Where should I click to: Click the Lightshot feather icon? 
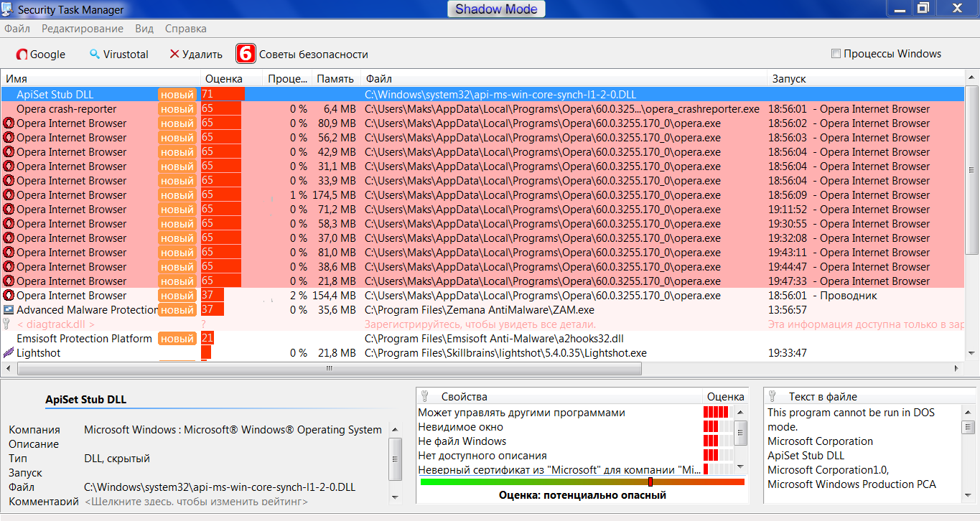9,353
